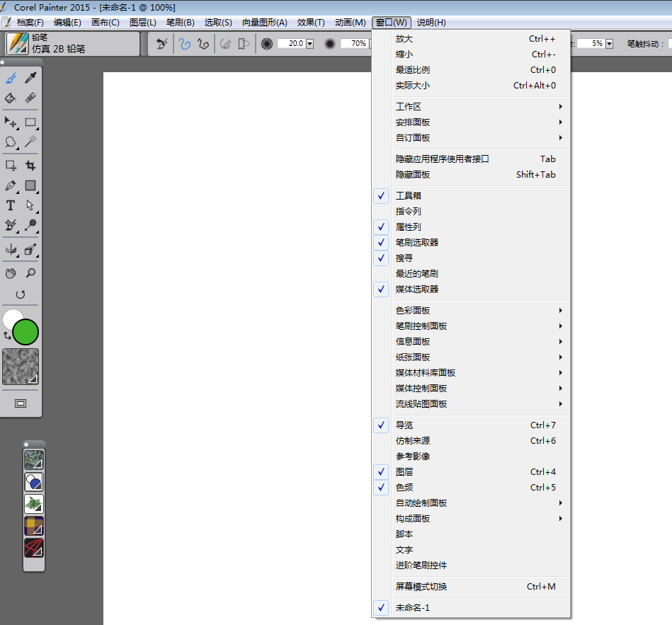Toggle 图层 layers panel

click(x=471, y=471)
